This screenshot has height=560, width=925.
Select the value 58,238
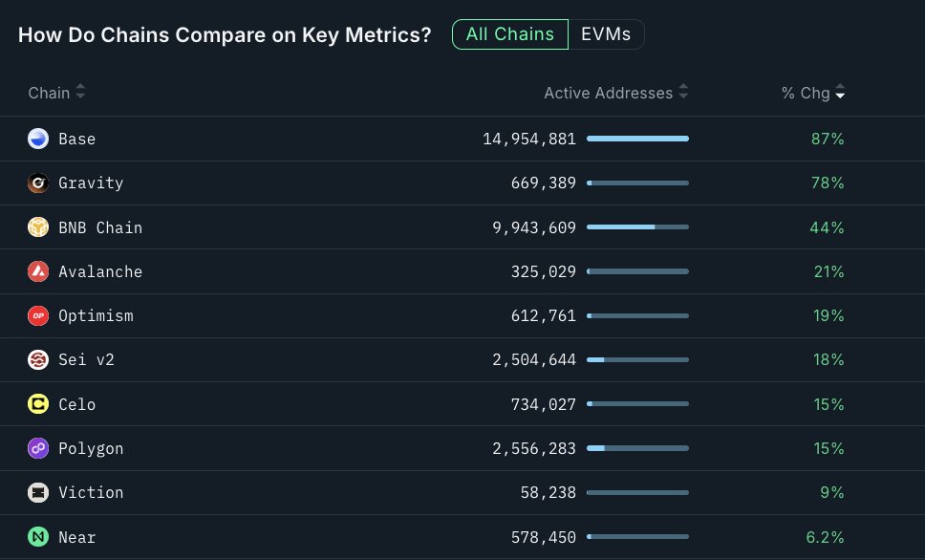[x=549, y=492]
